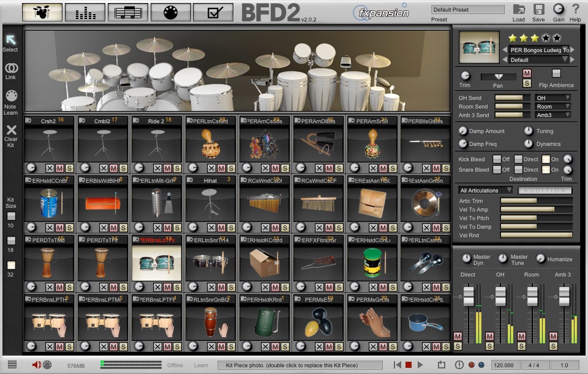Screen dimensions: 588x374
Task: Open the Default kit piece preset dropdown
Action: tap(538, 59)
